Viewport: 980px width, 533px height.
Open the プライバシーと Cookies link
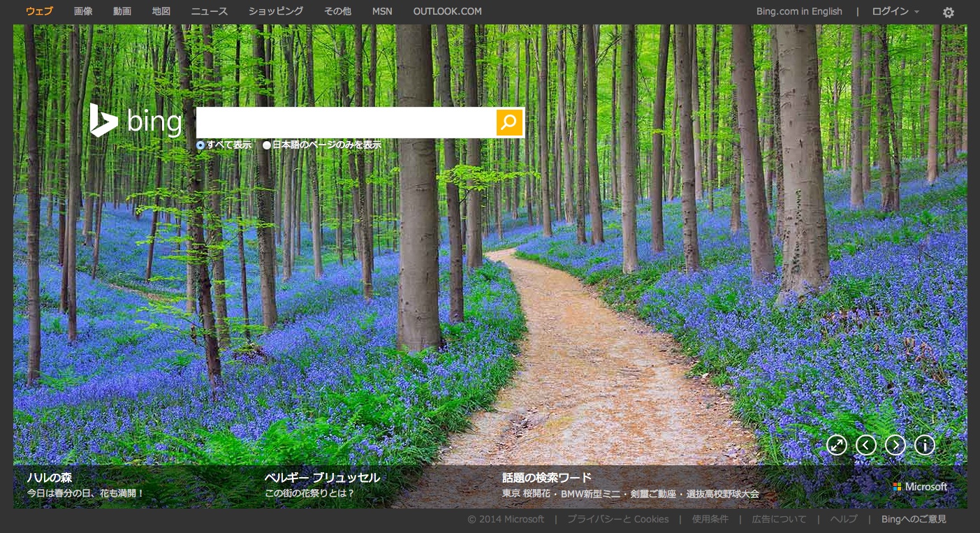coord(617,519)
